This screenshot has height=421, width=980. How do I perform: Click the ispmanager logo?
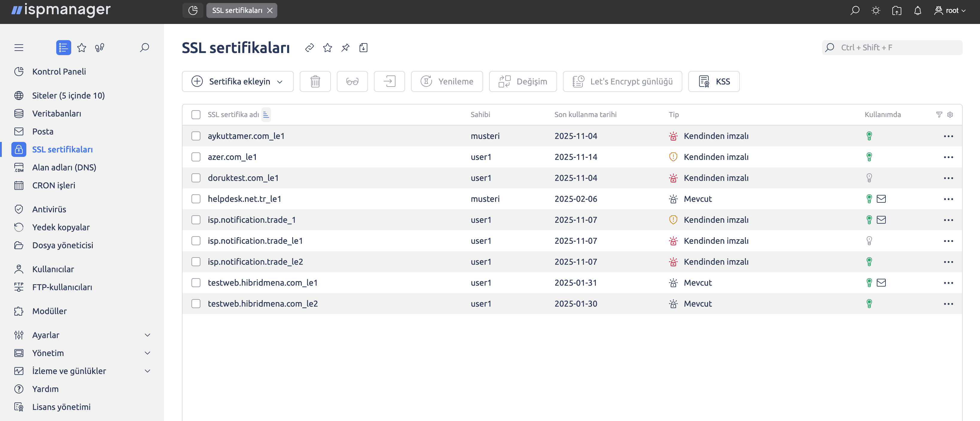pos(61,10)
